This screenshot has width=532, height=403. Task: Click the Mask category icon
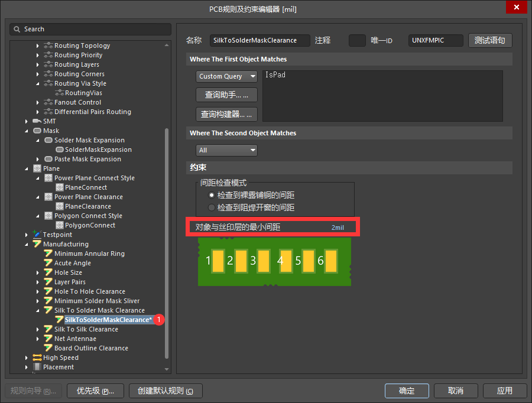37,131
